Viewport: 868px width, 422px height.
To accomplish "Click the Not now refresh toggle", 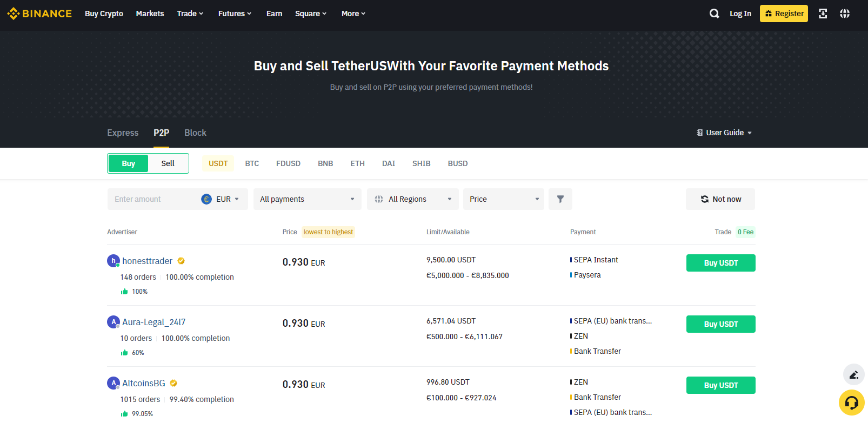I will pos(720,199).
